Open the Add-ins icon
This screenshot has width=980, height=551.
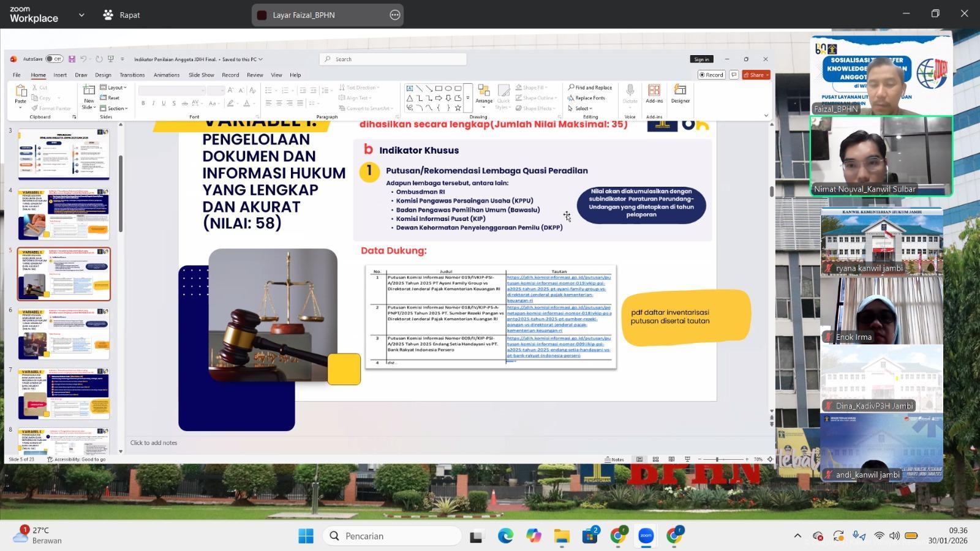[654, 94]
